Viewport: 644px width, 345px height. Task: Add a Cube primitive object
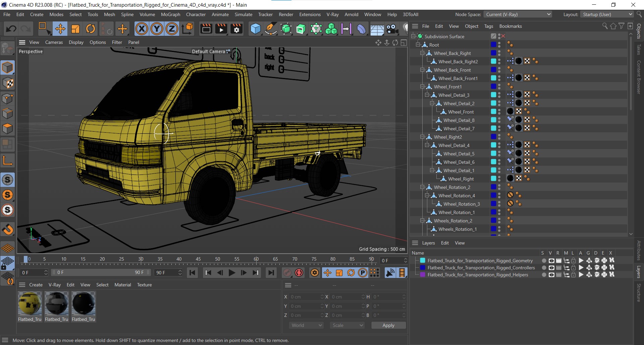256,29
